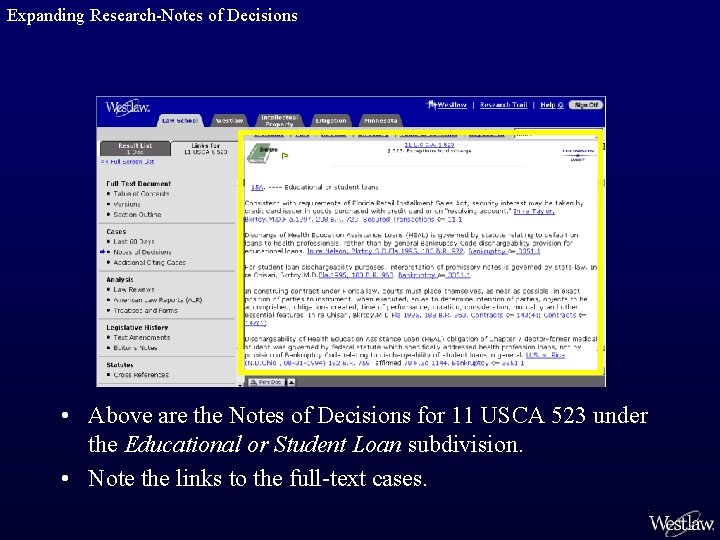720x540 pixels.
Task: Click the 156 note number link
Action: click(257, 187)
